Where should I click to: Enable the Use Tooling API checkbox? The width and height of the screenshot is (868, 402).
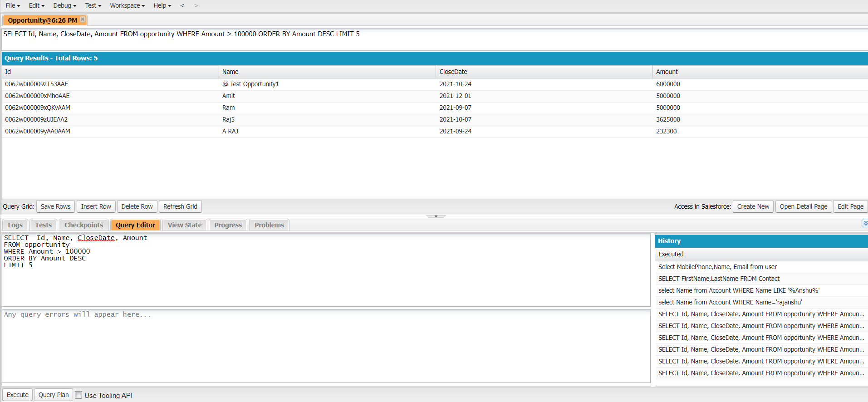click(x=78, y=395)
